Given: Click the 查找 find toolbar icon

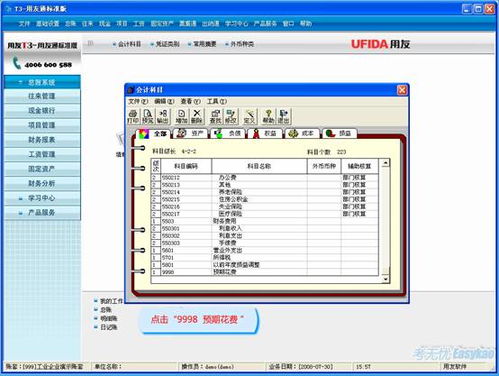Looking at the screenshot, I should point(215,116).
